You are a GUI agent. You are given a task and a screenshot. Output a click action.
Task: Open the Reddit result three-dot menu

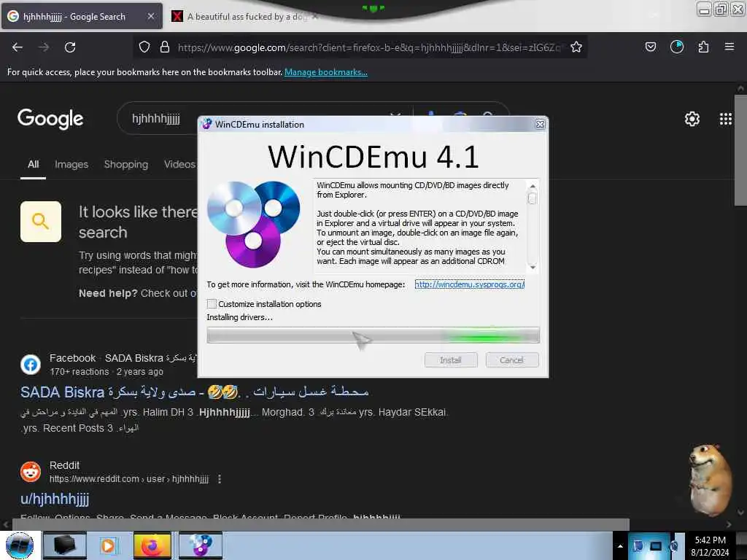pyautogui.click(x=220, y=478)
